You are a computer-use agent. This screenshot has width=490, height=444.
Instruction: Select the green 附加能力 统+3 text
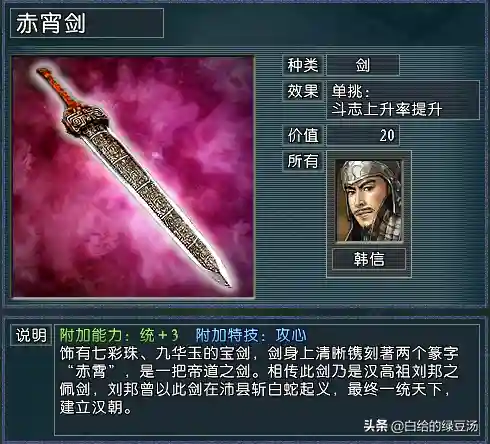point(119,335)
